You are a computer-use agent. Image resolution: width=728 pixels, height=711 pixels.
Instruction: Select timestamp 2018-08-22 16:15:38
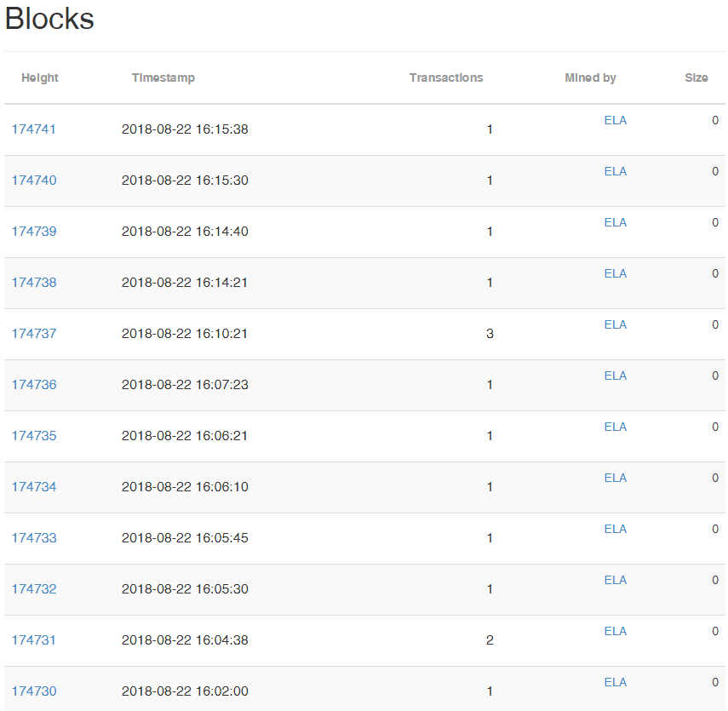pyautogui.click(x=185, y=129)
